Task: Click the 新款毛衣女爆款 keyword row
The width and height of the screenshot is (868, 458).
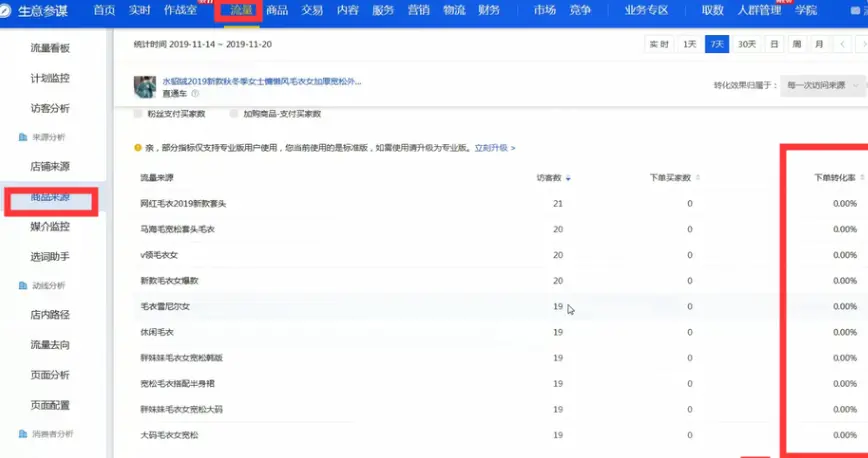Action: [x=169, y=281]
